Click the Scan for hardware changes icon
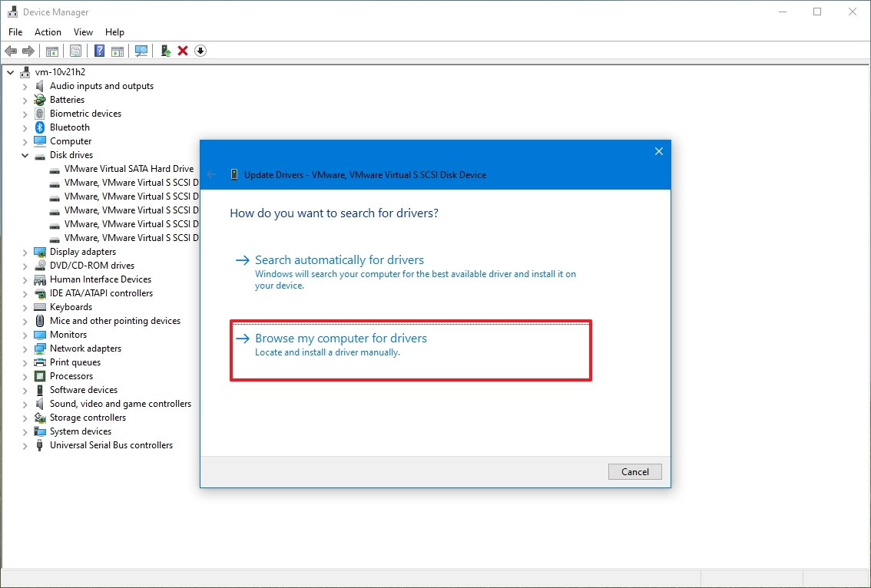The height and width of the screenshot is (588, 871). [141, 51]
